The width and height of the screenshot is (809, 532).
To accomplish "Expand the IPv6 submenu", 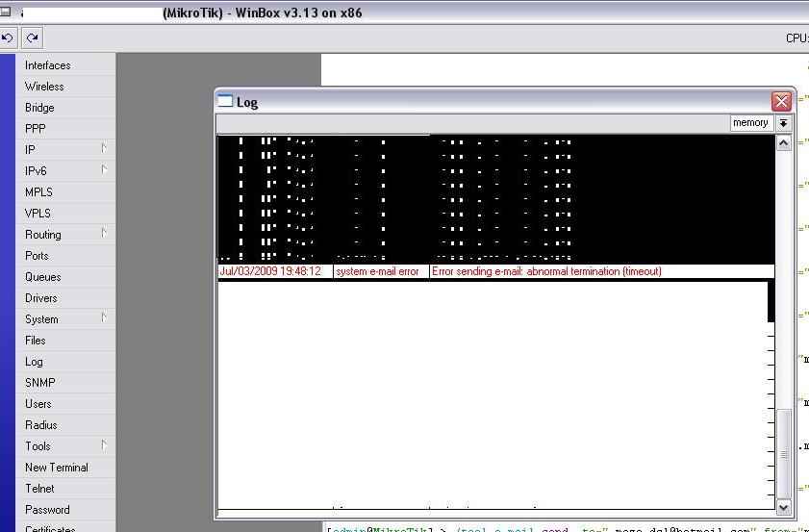I will [65, 171].
